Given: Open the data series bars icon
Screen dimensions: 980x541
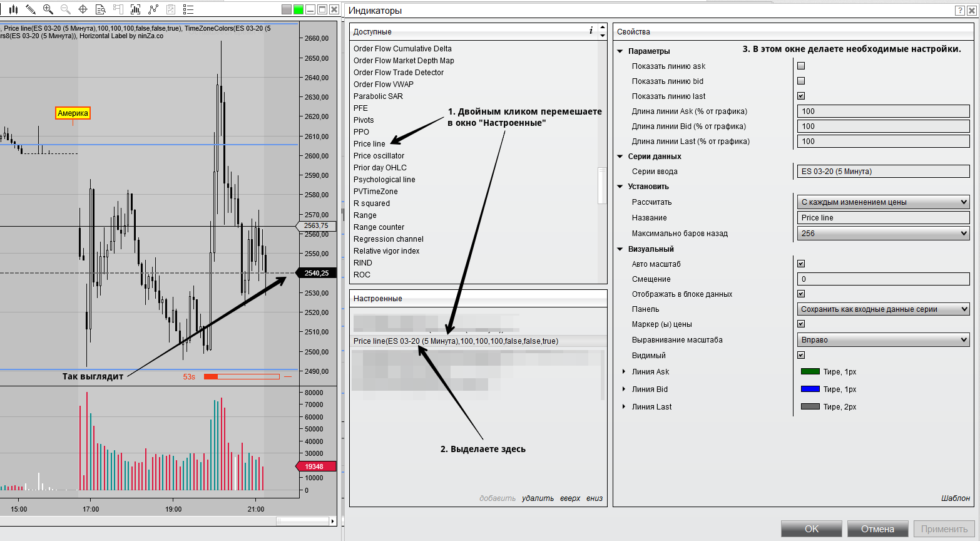Looking at the screenshot, I should (x=135, y=9).
